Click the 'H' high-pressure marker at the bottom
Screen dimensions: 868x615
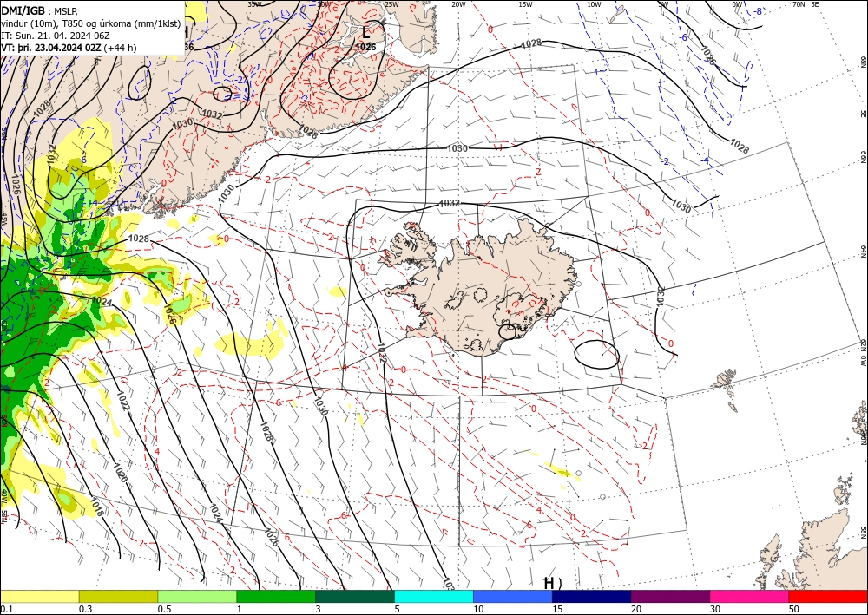click(549, 583)
